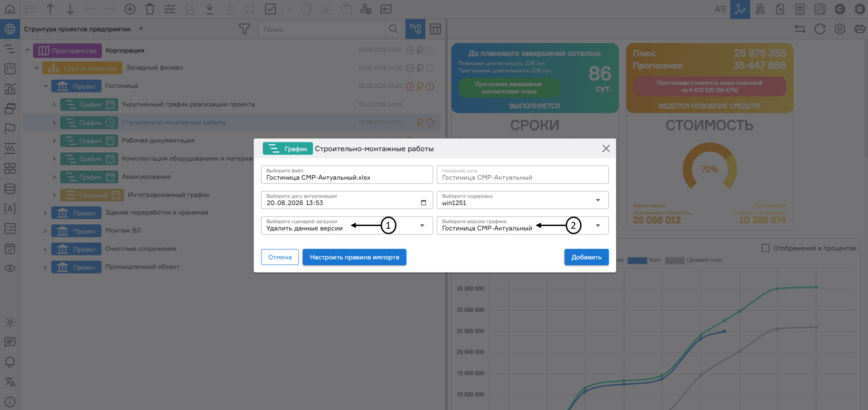Screen dimensions: 868x410
Task: Toggle the eye visibility icon in the left sidebar
Action: tap(10, 268)
